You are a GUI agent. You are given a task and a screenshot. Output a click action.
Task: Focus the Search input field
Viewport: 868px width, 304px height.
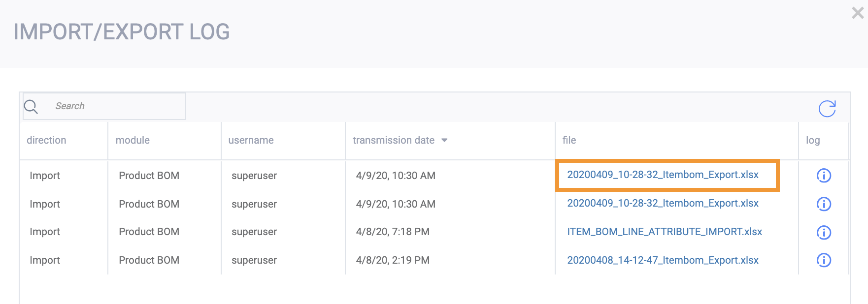[x=116, y=106]
